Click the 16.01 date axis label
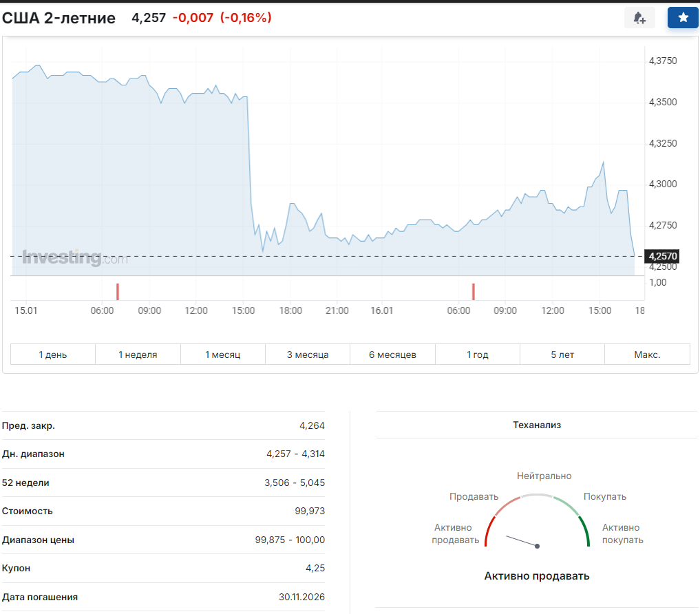The image size is (700, 614). coord(382,310)
